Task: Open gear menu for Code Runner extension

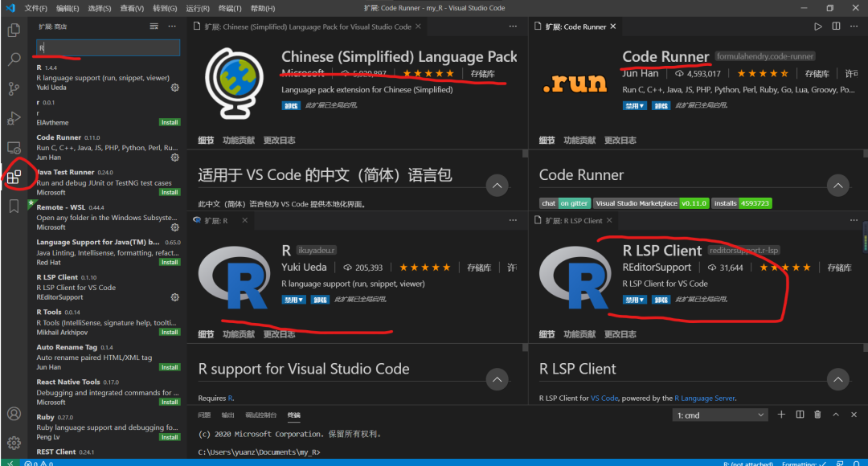Action: coord(175,157)
